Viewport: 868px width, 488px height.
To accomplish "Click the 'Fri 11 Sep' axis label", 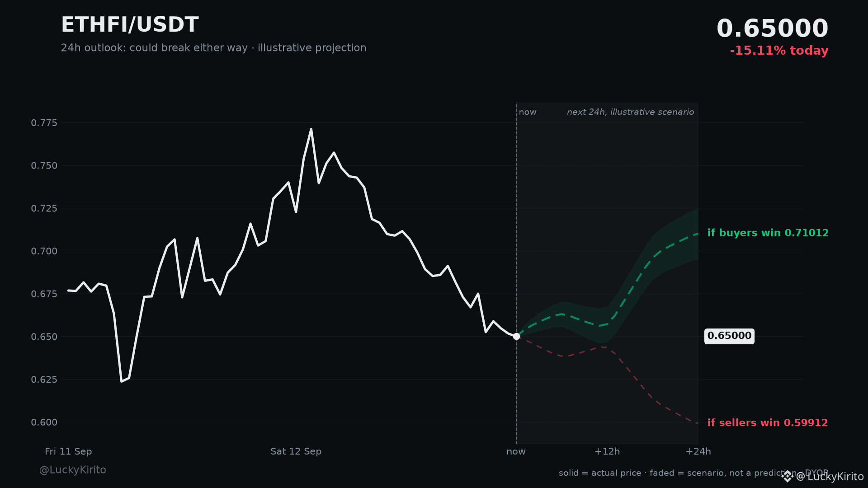I will (68, 451).
